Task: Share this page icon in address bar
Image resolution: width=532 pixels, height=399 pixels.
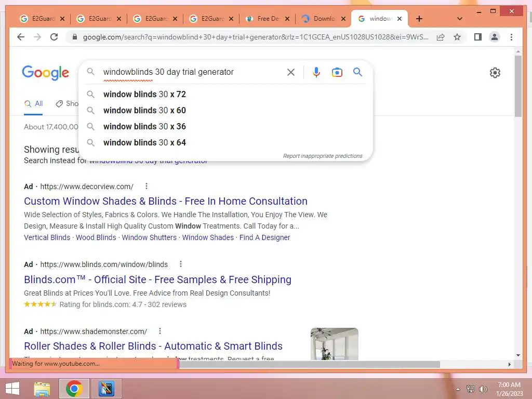Action: pyautogui.click(x=441, y=37)
